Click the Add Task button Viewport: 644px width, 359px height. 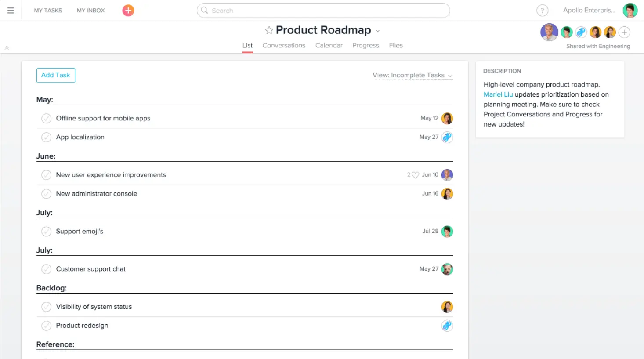coord(55,75)
